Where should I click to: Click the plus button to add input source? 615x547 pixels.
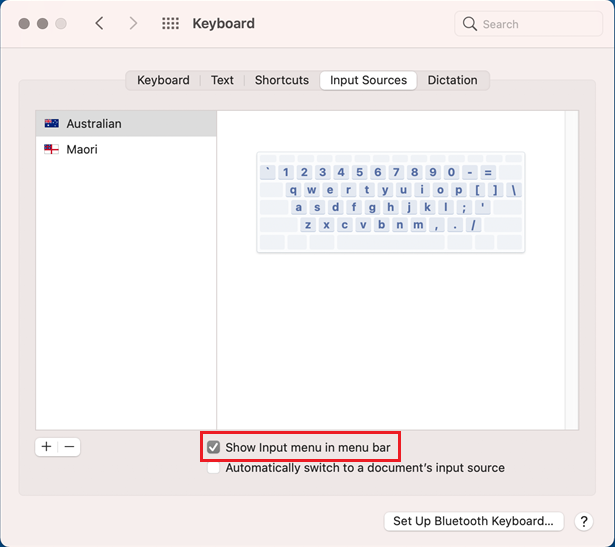pos(46,447)
